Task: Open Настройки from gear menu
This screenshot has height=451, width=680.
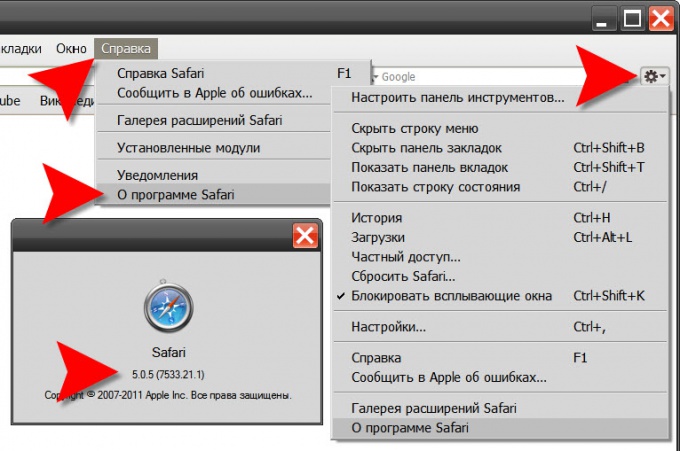Action: 500,327
